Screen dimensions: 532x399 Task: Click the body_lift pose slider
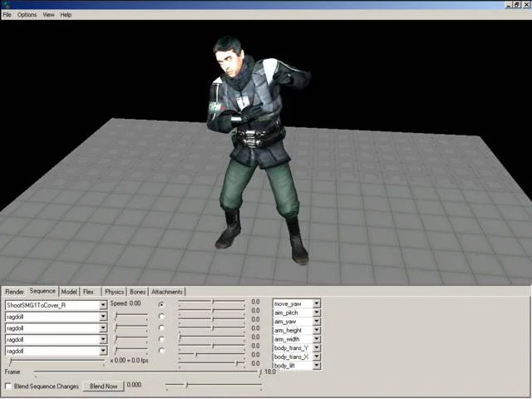coord(212,363)
